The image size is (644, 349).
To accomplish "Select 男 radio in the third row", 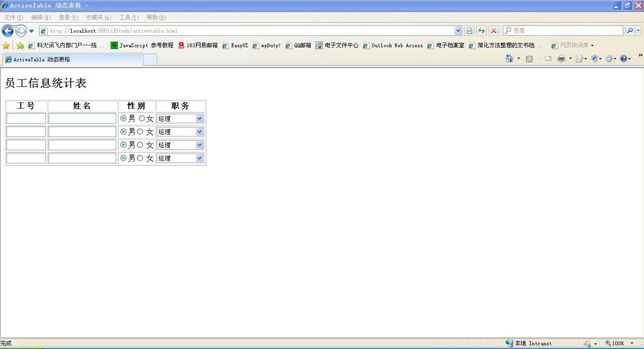I will [124, 145].
